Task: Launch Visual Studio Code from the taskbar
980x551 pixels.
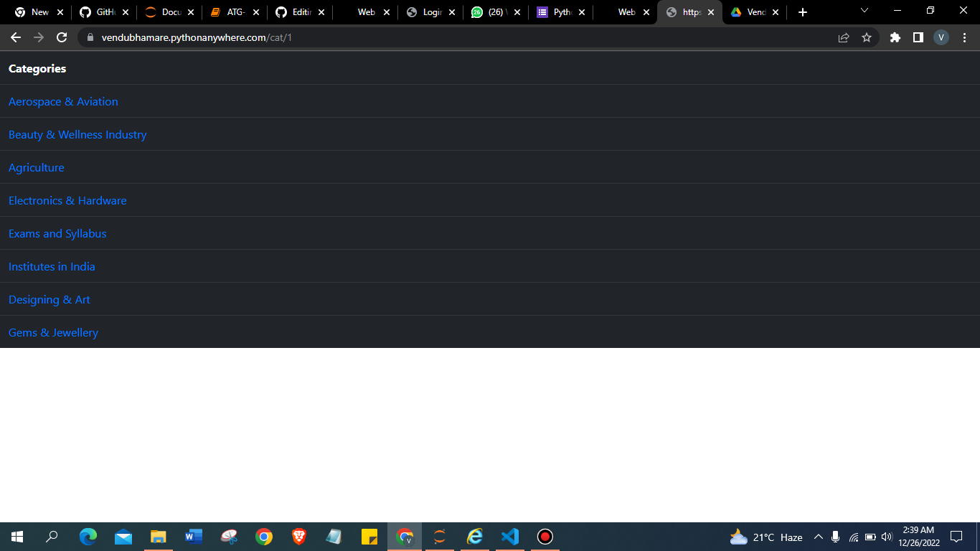Action: (x=509, y=537)
